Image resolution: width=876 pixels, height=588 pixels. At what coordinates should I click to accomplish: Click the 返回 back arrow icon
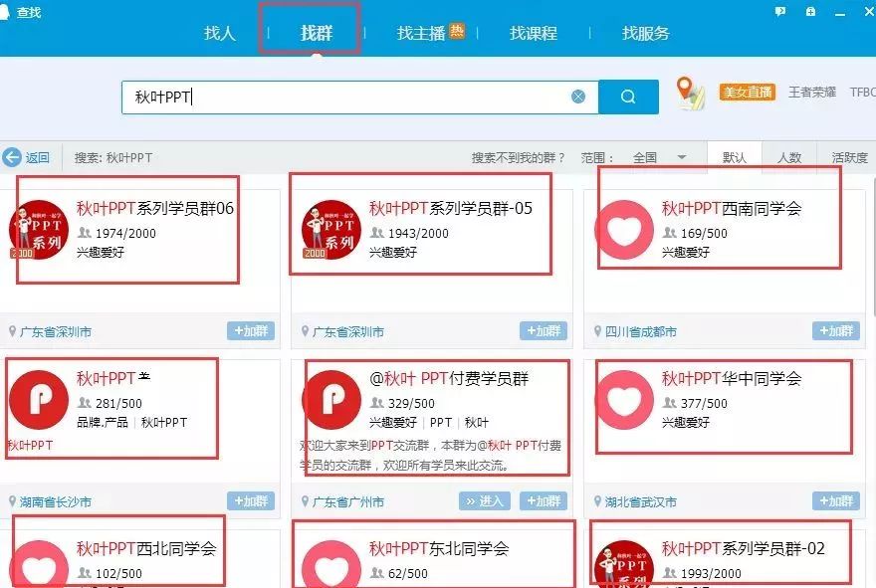(11, 157)
